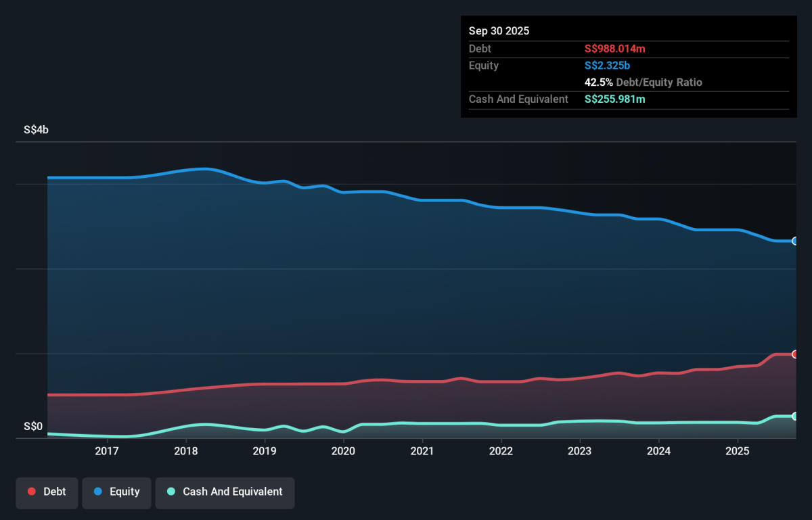Select the Debt endpoint marker on the chart

click(796, 354)
